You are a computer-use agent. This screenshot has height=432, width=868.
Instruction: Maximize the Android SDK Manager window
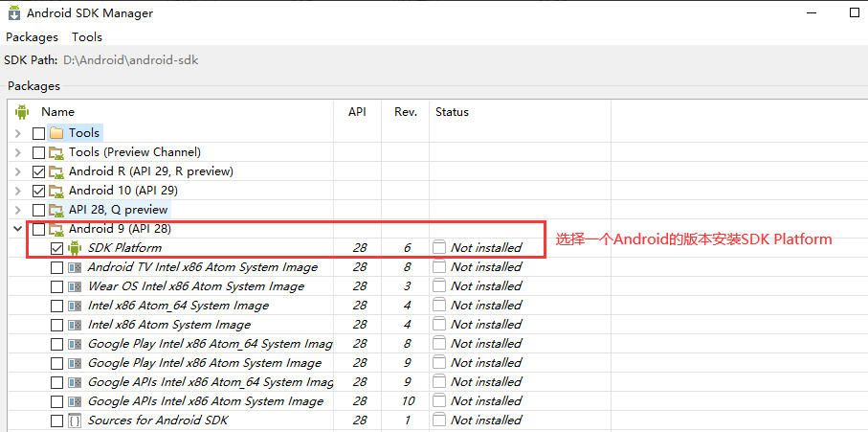tap(855, 12)
